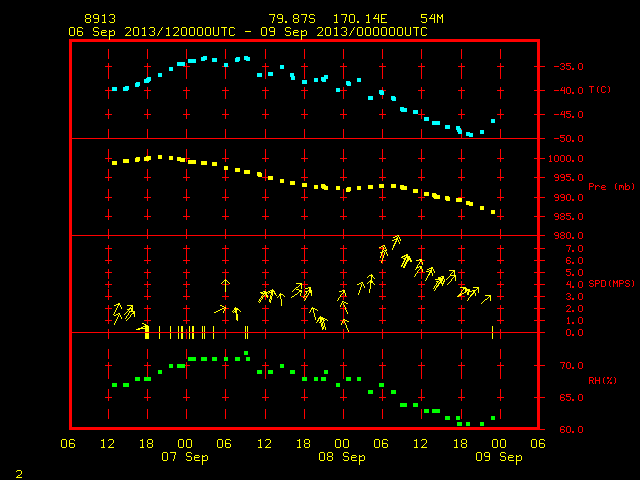
Task: Select the 07 Sep date label
Action: pyautogui.click(x=185, y=457)
